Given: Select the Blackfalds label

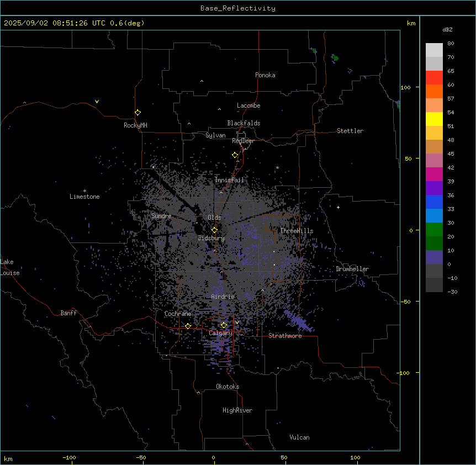Looking at the screenshot, I should pyautogui.click(x=244, y=123).
